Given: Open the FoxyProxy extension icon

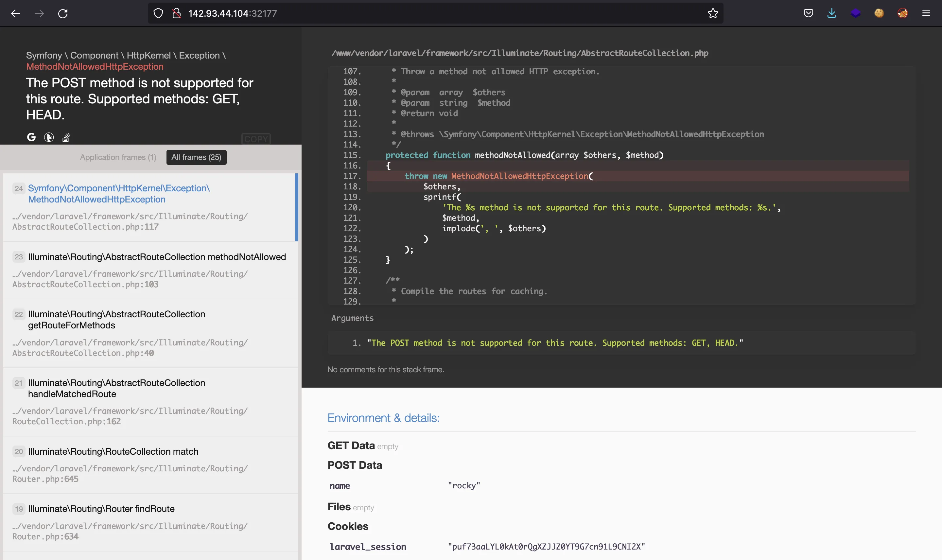Looking at the screenshot, I should (x=902, y=14).
